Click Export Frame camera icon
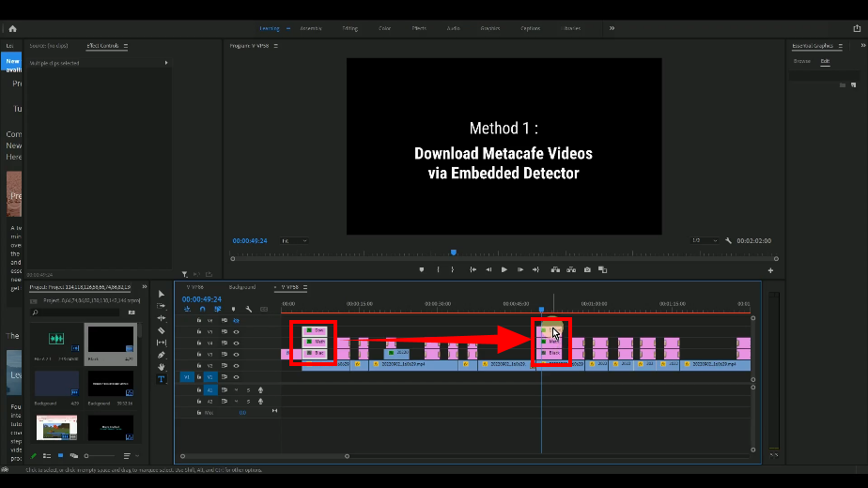The image size is (868, 488). 587,270
